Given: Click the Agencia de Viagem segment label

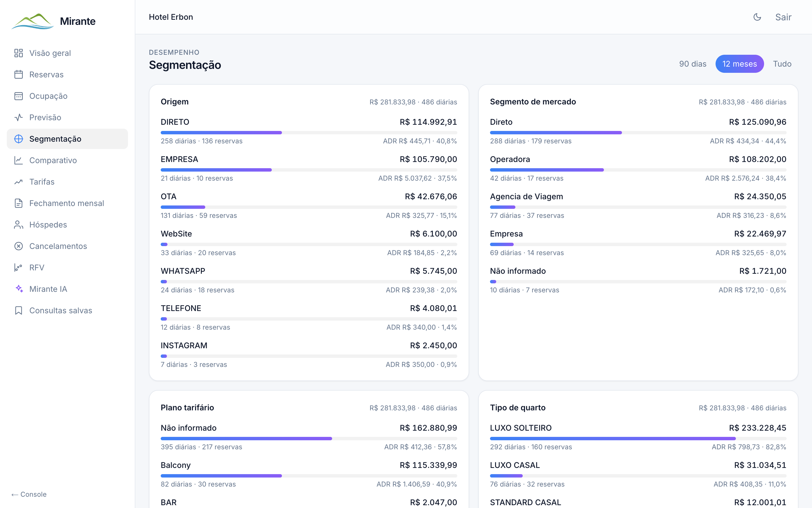Looking at the screenshot, I should pos(526,196).
